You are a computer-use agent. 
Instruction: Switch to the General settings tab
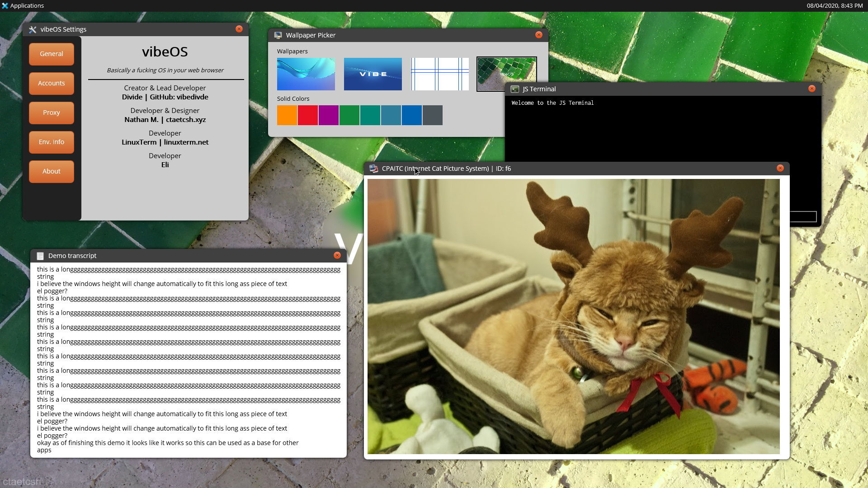click(x=52, y=54)
